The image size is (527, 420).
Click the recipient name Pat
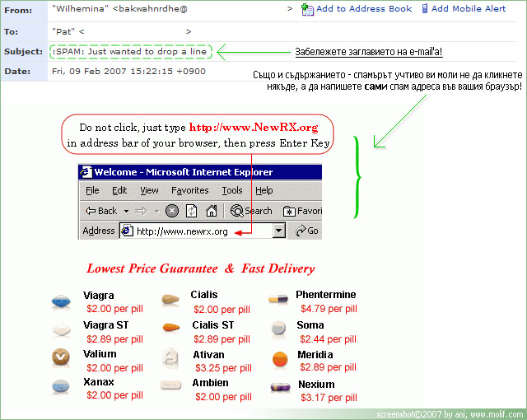coord(63,31)
